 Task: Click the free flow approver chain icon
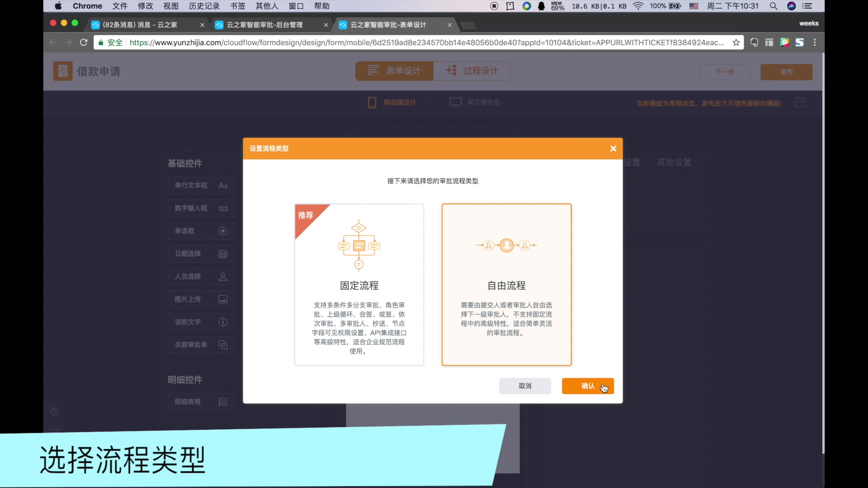[x=506, y=245]
